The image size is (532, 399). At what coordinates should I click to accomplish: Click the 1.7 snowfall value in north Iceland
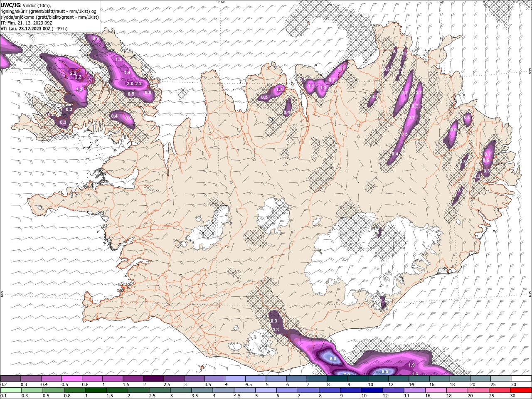(280, 89)
